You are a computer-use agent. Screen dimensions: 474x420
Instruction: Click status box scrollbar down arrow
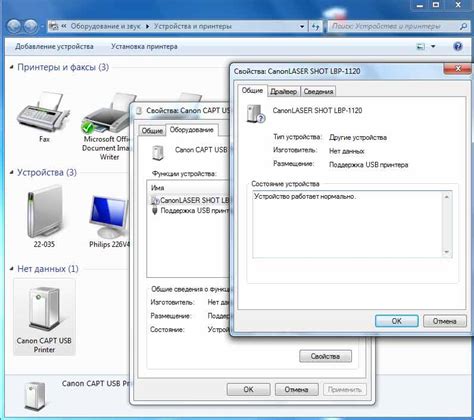click(x=447, y=252)
